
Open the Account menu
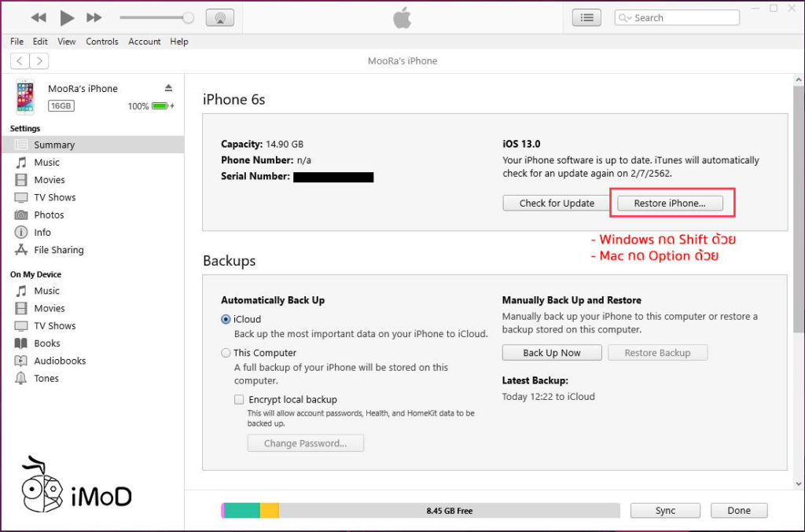(145, 42)
